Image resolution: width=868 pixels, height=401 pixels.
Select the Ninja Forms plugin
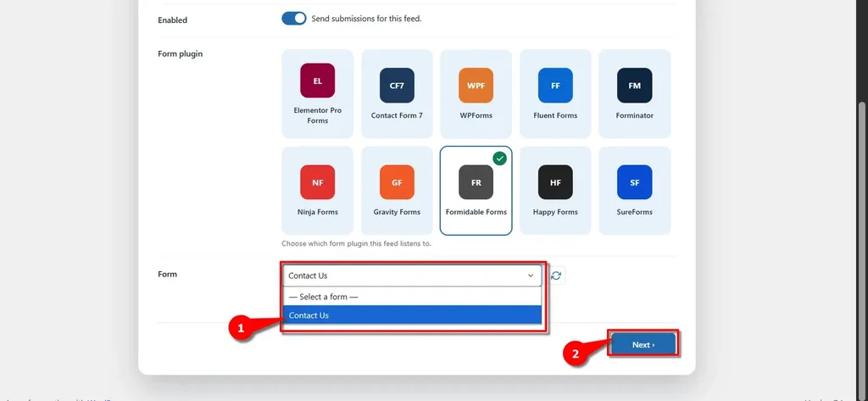tap(317, 191)
